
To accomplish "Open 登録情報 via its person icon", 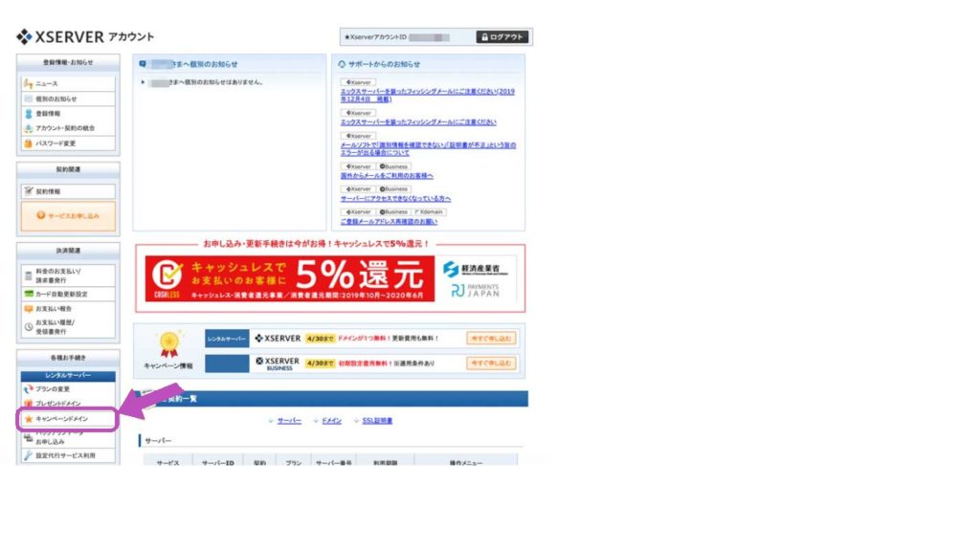I will click(28, 114).
